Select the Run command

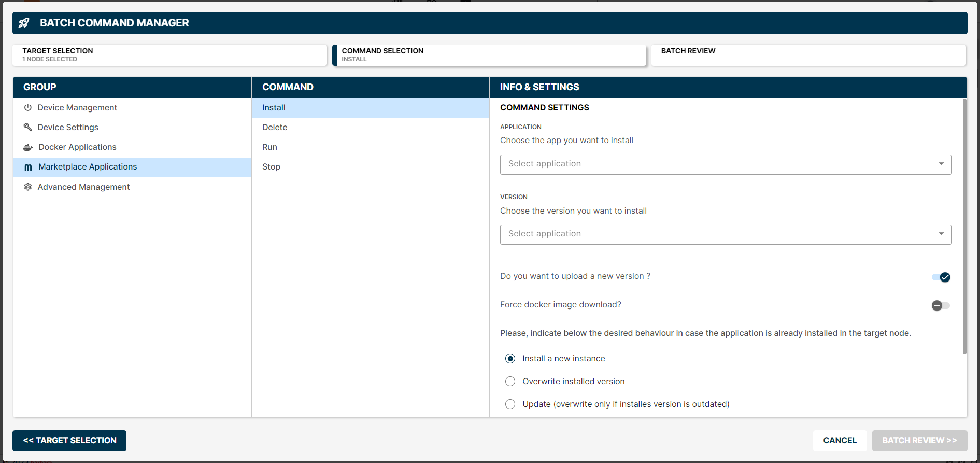[269, 147]
